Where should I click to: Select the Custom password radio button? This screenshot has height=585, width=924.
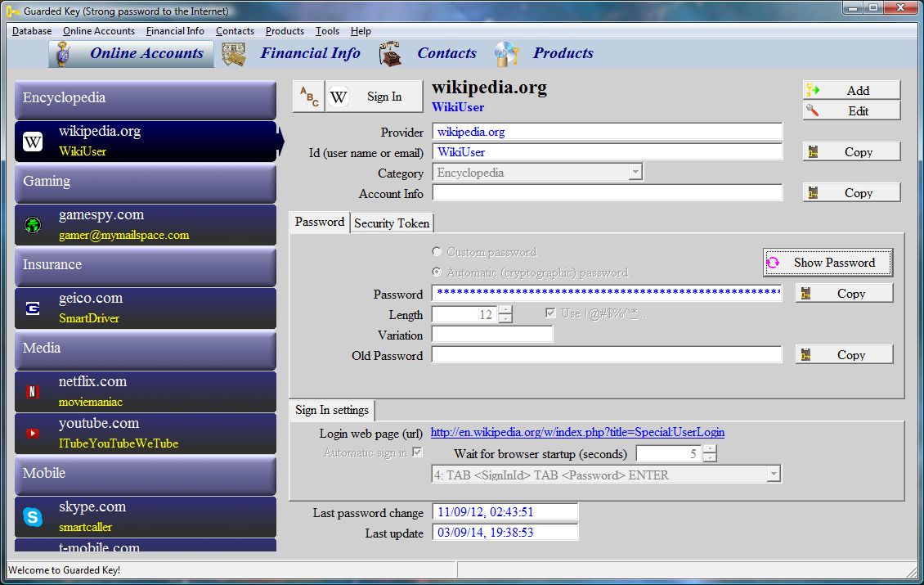click(x=437, y=252)
